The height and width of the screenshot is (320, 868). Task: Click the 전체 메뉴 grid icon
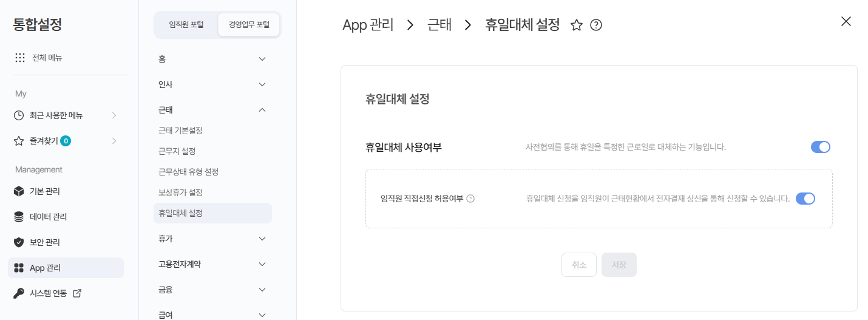pos(20,58)
